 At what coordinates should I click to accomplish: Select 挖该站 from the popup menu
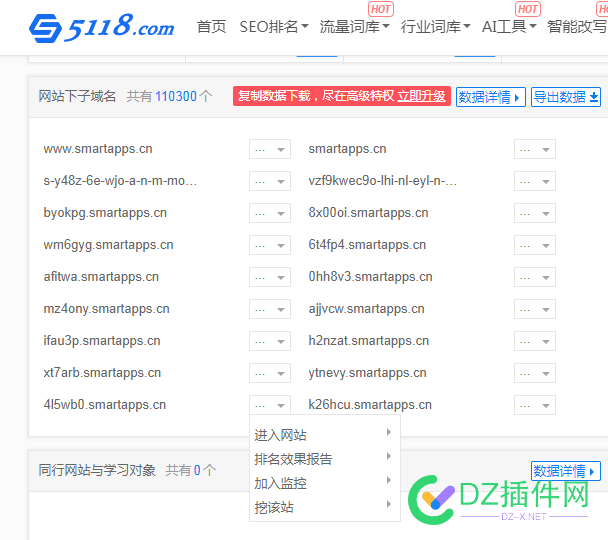[325, 507]
